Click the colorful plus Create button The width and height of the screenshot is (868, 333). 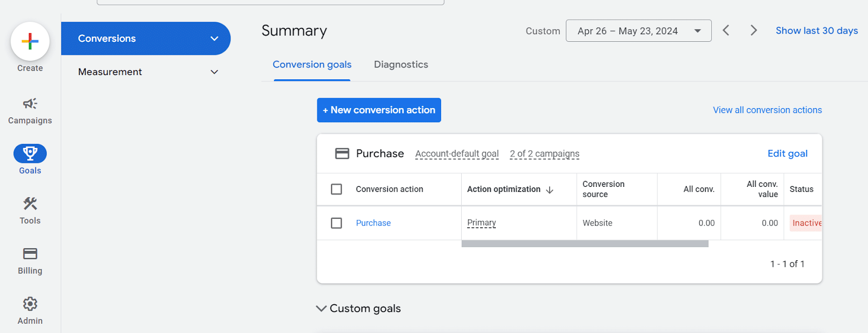30,41
